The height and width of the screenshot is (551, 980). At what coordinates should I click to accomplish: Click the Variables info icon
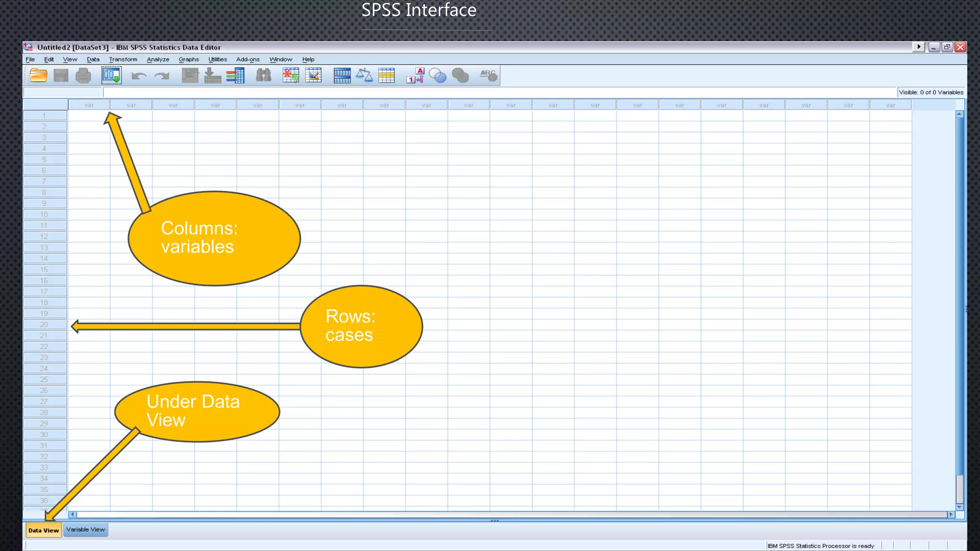pyautogui.click(x=235, y=76)
